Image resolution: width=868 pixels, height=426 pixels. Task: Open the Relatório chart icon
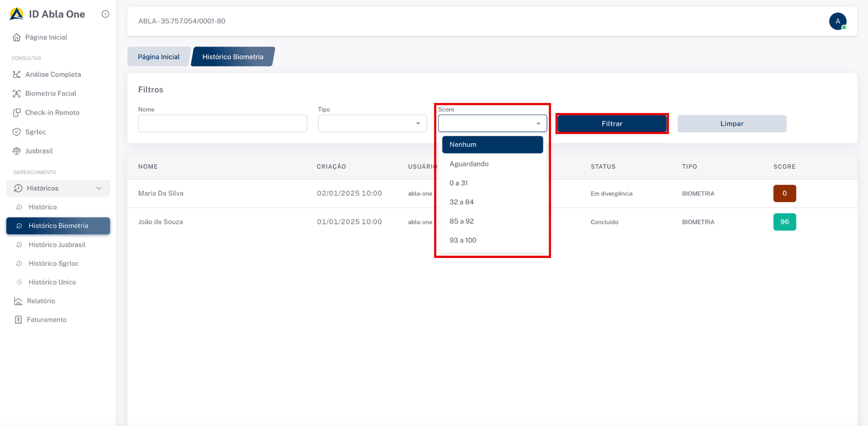pos(18,301)
